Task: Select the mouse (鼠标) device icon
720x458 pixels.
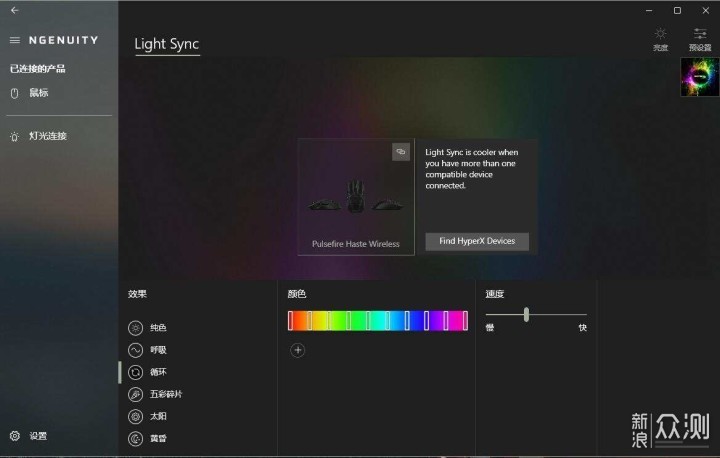Action: coord(15,94)
